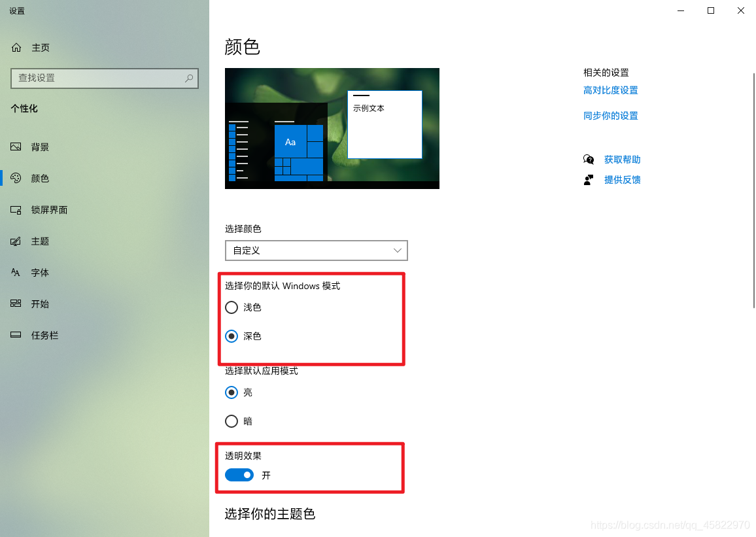Viewport: 756px width, 537px height.
Task: Toggle the 透明效果 switch off
Action: pyautogui.click(x=239, y=476)
